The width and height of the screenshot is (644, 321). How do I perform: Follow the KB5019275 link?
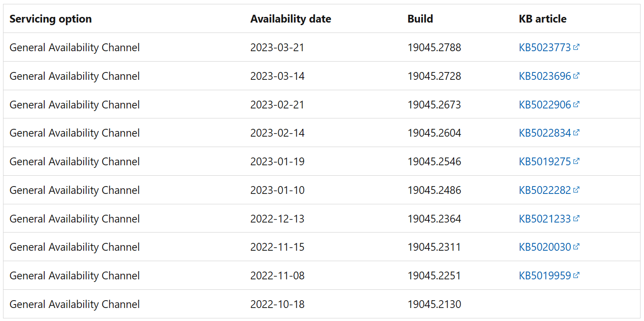545,161
